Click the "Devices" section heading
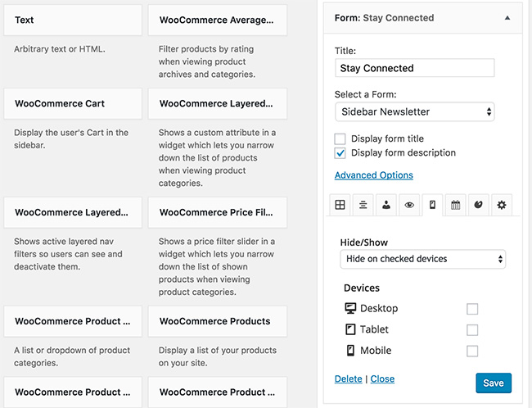Screen dimensions: 532x408 [362, 288]
